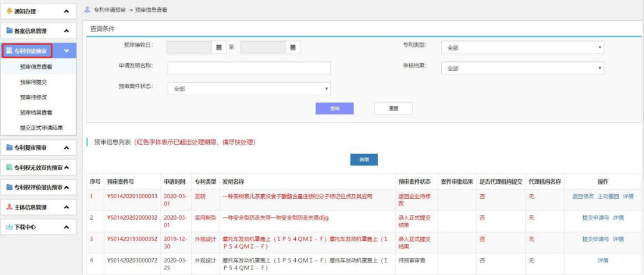Click the person icon beside 主体信息管理
Viewport: 644px width, 275px height.
coord(9,207)
